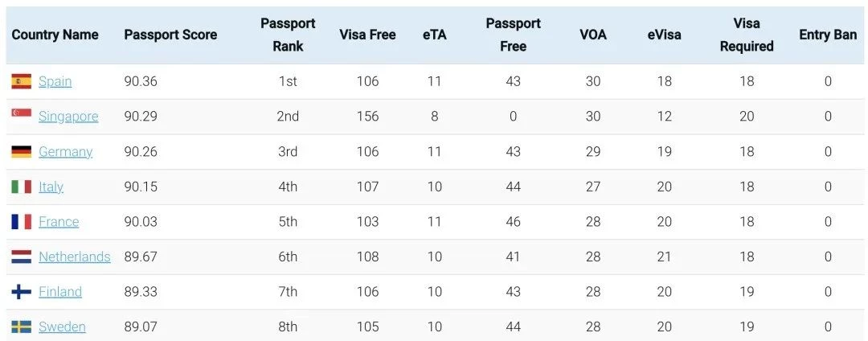
Task: Select the Country Name column header
Action: pyautogui.click(x=55, y=35)
